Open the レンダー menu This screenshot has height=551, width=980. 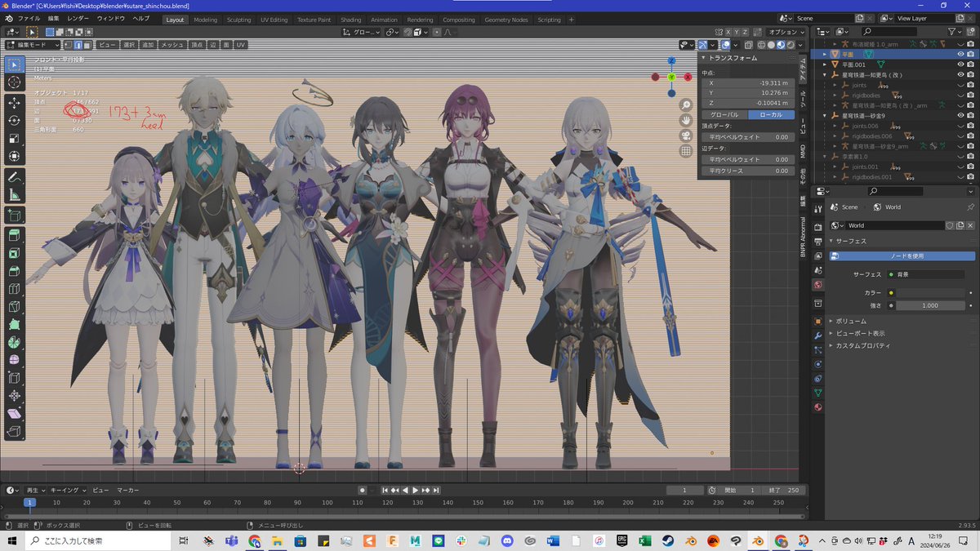click(78, 18)
